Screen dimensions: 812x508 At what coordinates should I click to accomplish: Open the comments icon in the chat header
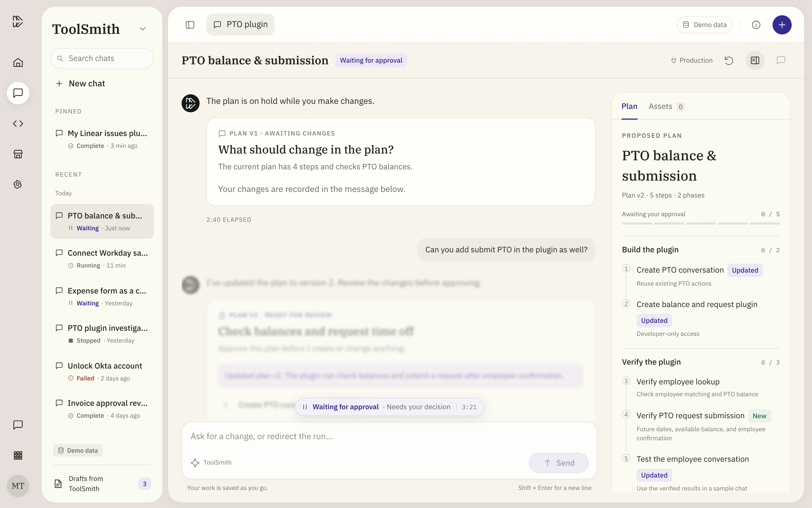coord(781,60)
